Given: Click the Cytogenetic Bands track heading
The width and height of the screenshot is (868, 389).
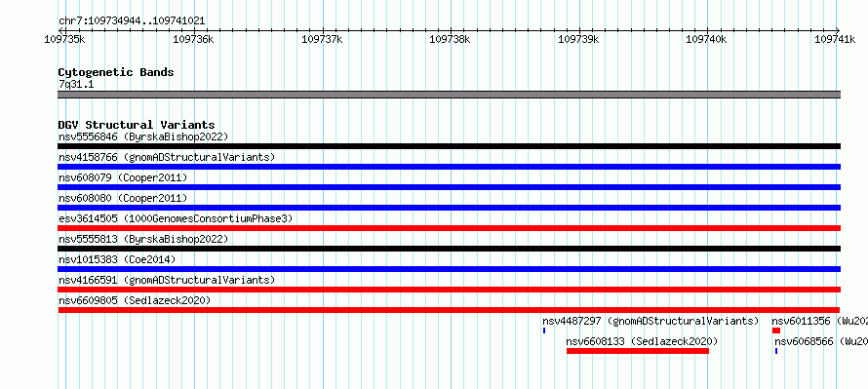Looking at the screenshot, I should (x=116, y=72).
